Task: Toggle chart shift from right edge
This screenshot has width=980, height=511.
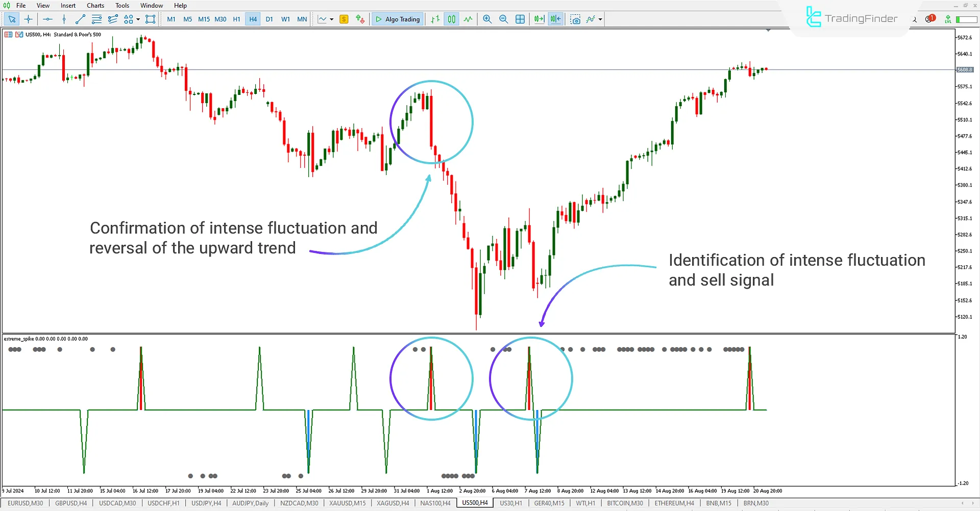Action: 555,19
